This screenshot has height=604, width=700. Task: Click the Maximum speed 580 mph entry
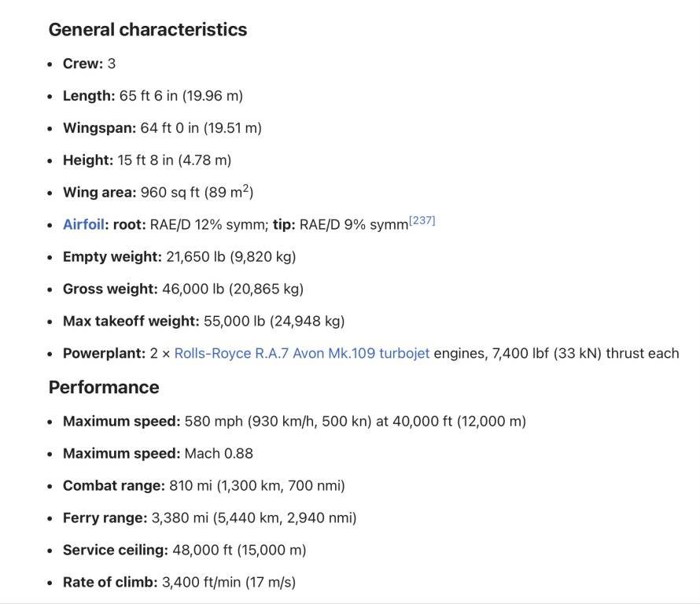click(294, 422)
